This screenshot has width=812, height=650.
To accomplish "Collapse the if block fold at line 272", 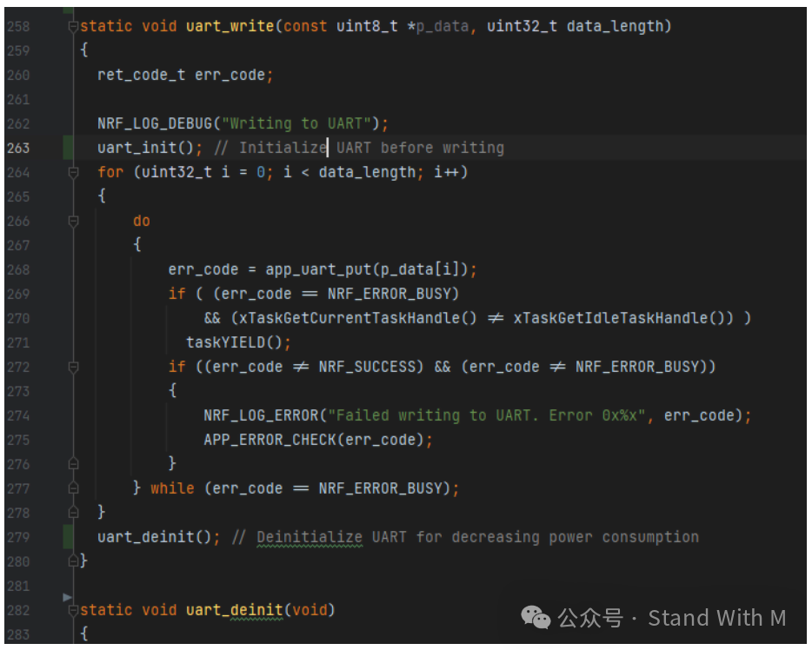I will 74,366.
